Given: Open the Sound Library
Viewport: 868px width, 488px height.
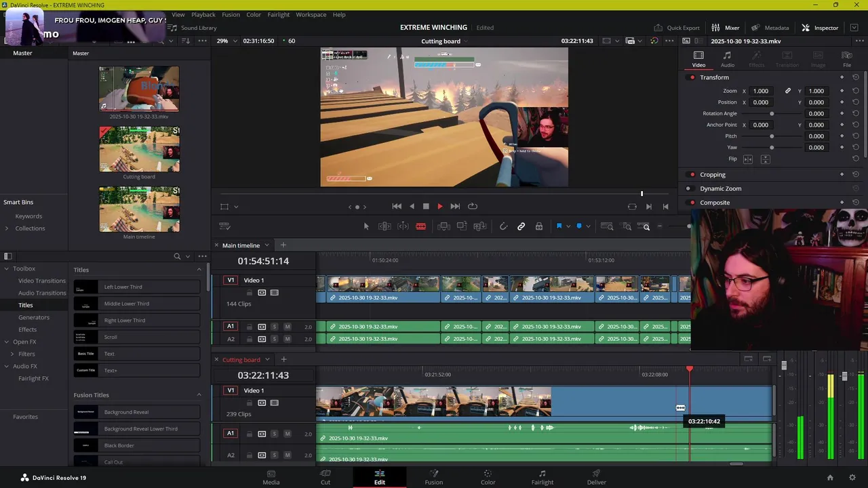Looking at the screenshot, I should click(x=193, y=28).
